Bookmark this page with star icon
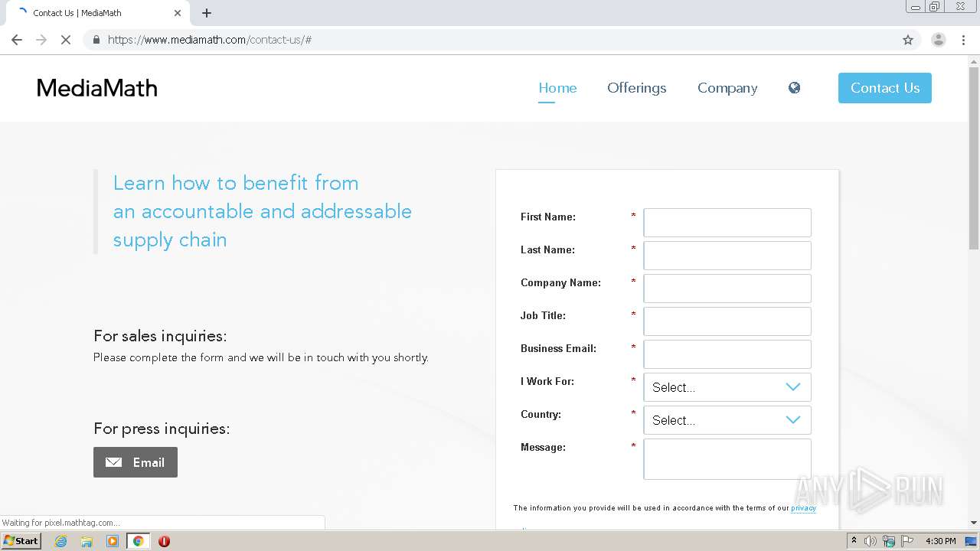The height and width of the screenshot is (551, 980). [x=908, y=40]
